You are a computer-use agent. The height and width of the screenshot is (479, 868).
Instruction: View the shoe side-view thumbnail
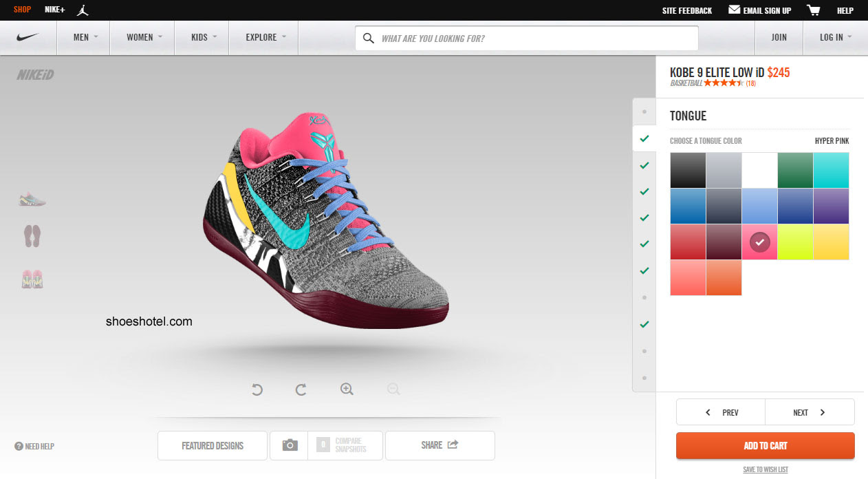32,200
